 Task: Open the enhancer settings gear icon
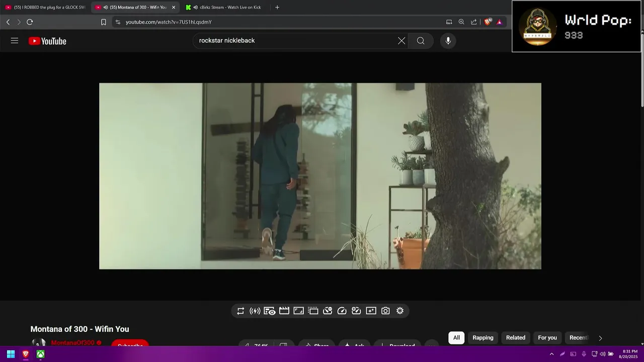click(x=400, y=311)
